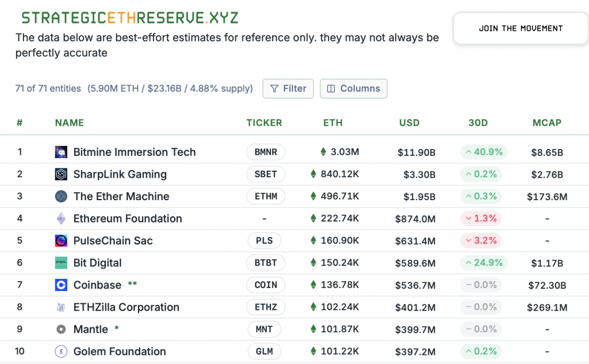589x364 pixels.
Task: Click the StrategicETHReserve.xyz site logo
Action: 130,17
